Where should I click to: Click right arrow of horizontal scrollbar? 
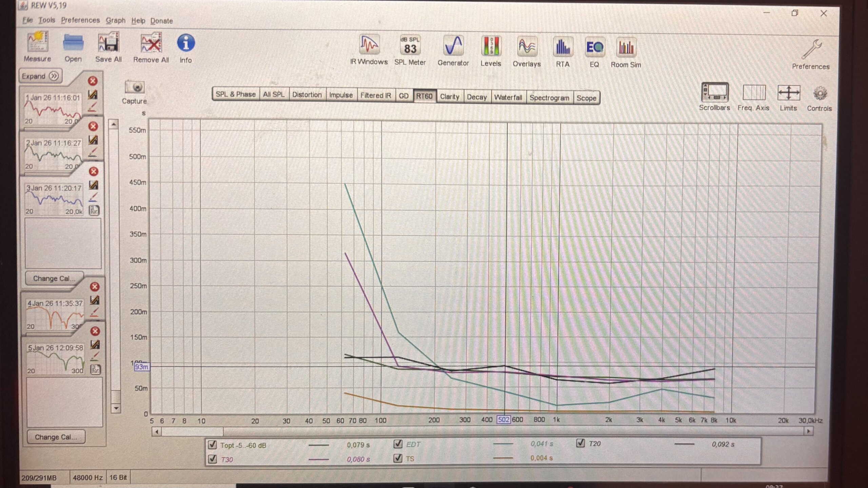808,431
